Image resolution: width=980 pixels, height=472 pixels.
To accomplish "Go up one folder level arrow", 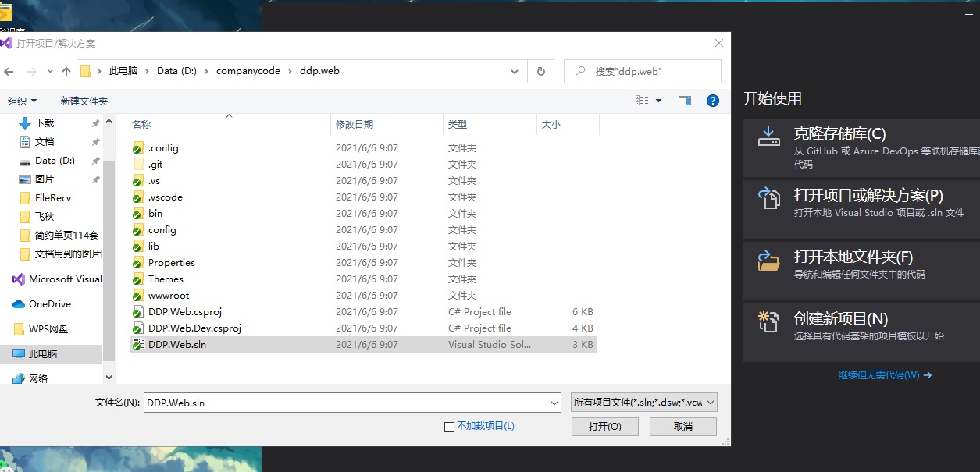I will click(x=66, y=71).
